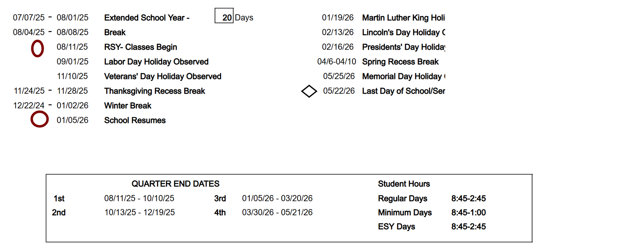
Task: Select the Martin Luther King Holiday entry
Action: pos(403,18)
